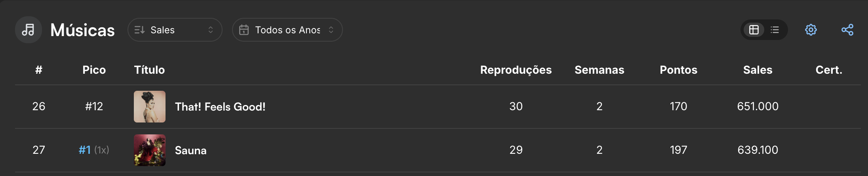The image size is (868, 176).
Task: Click the Cert. column header
Action: [829, 70]
